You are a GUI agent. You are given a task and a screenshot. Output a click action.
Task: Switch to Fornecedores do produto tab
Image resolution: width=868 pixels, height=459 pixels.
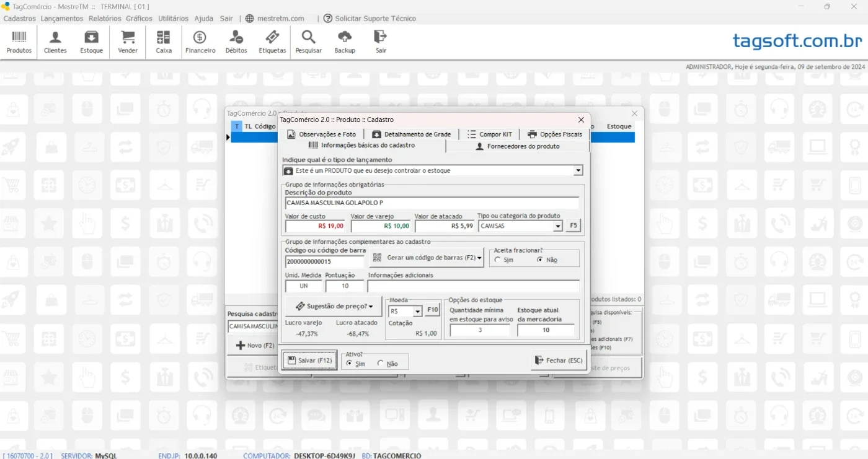517,146
